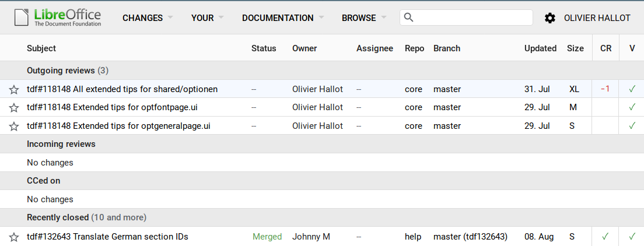Open the YOUR dropdown menu

(207, 18)
